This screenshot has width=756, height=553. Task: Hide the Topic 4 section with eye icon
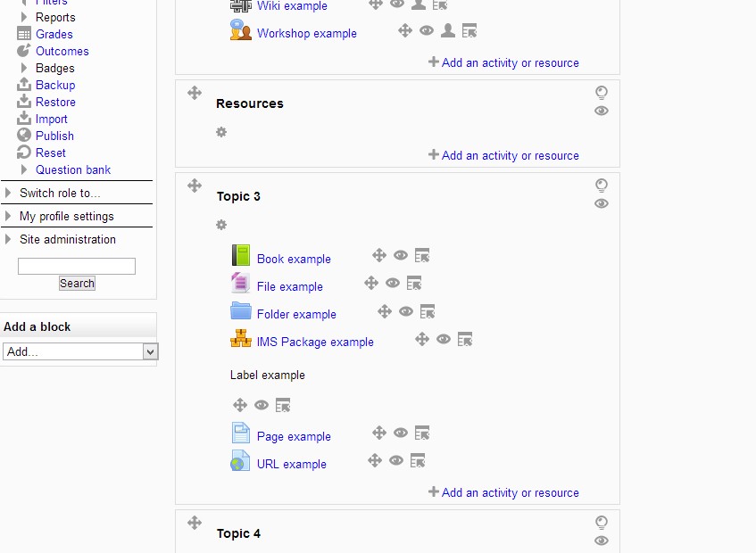(x=602, y=541)
